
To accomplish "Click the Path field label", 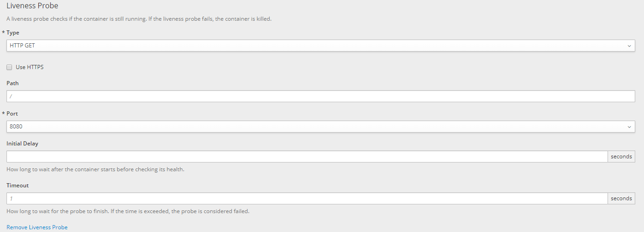I will [x=12, y=83].
